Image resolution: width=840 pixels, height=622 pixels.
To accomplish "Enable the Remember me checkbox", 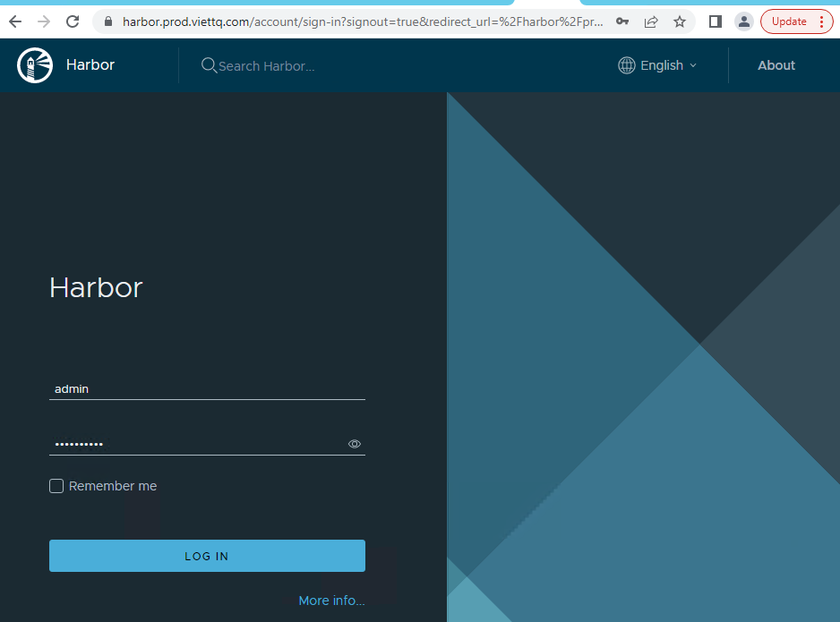I will click(56, 486).
